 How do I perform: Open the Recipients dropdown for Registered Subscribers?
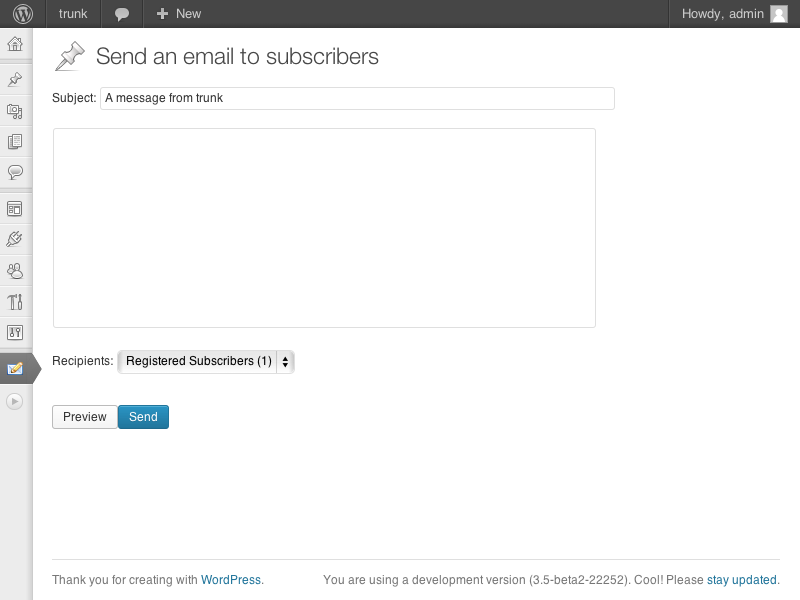[x=206, y=361]
